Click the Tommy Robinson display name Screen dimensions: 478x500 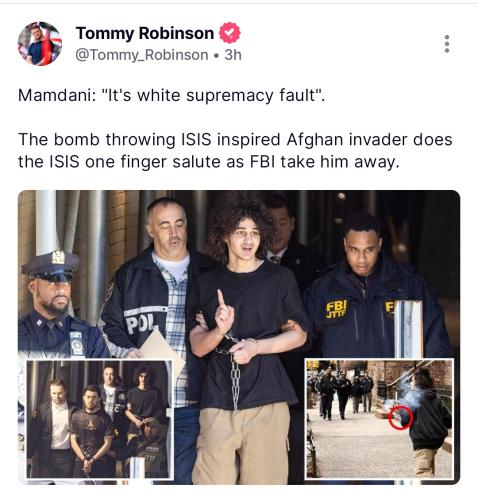[x=145, y=33]
